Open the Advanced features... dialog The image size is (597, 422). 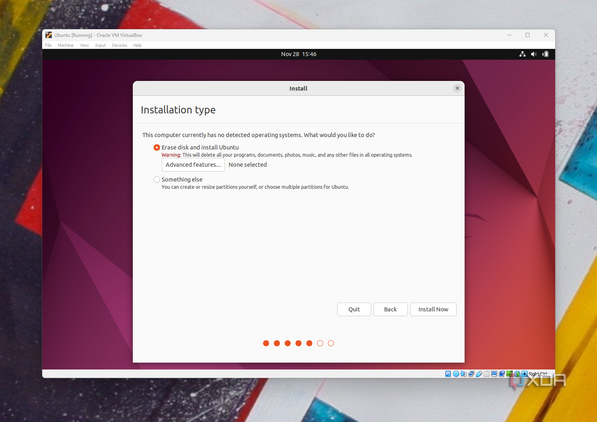click(x=193, y=165)
